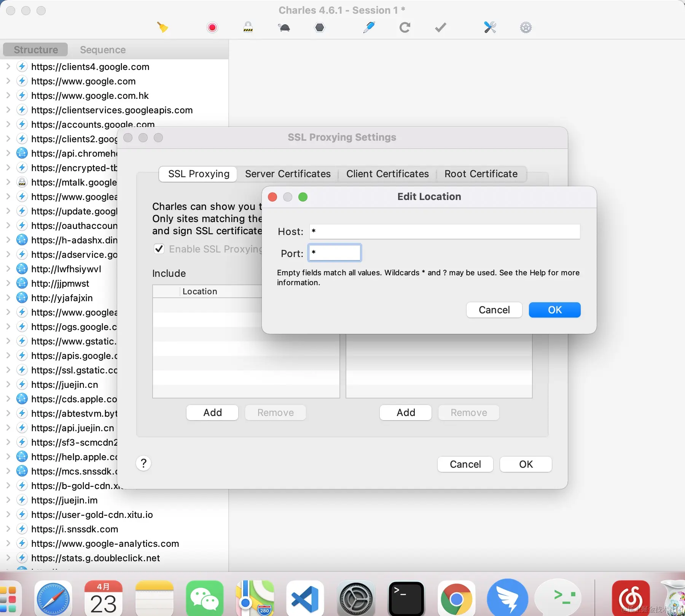Screen dimensions: 685x616
Task: Open the green prompt terminal app in dock
Action: (x=559, y=599)
